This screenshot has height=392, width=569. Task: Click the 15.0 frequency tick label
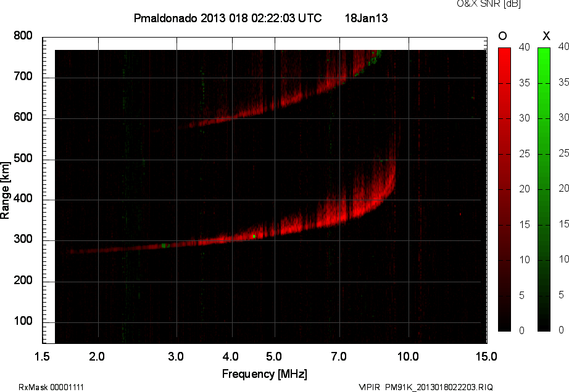tap(486, 356)
